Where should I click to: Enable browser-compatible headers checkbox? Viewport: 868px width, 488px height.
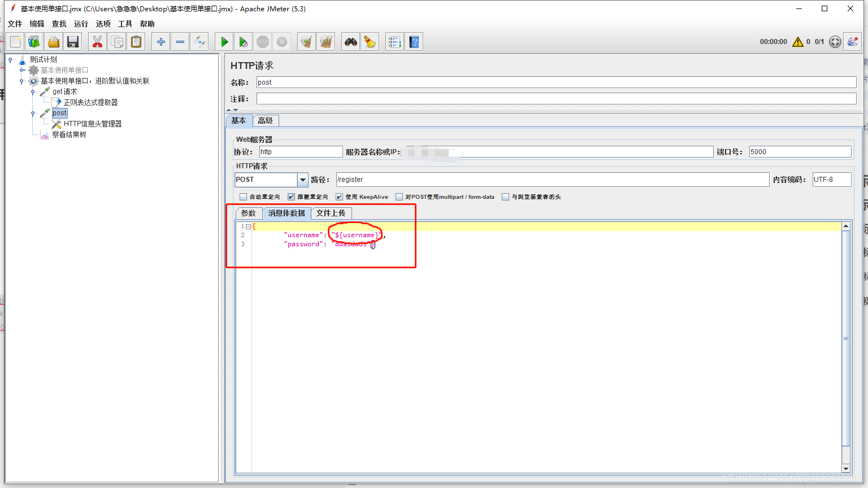coord(505,197)
